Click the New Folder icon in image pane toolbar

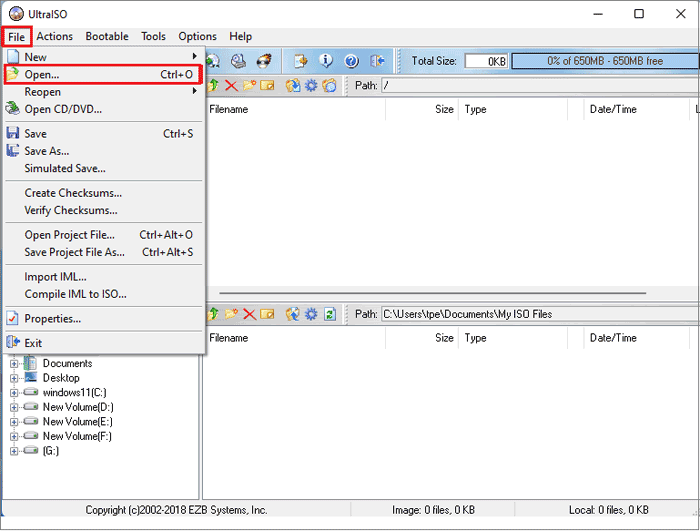pyautogui.click(x=249, y=85)
